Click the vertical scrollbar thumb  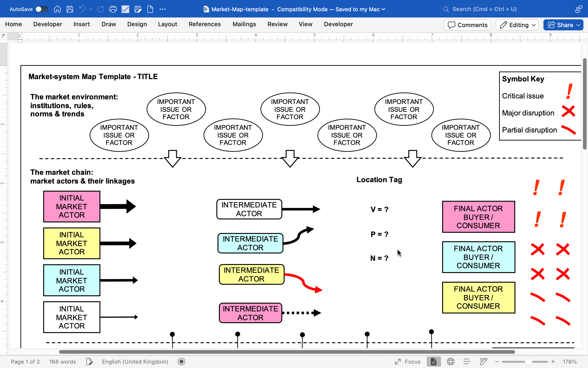(x=585, y=104)
